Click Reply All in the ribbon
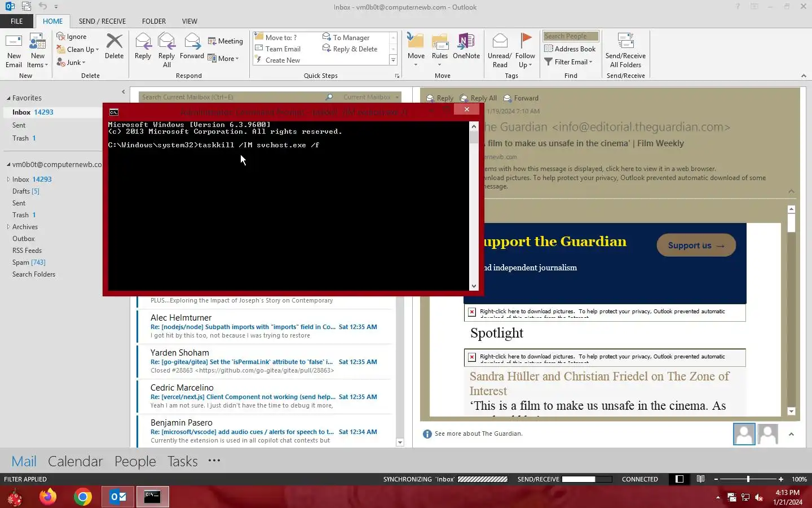812x508 pixels. coord(166,51)
